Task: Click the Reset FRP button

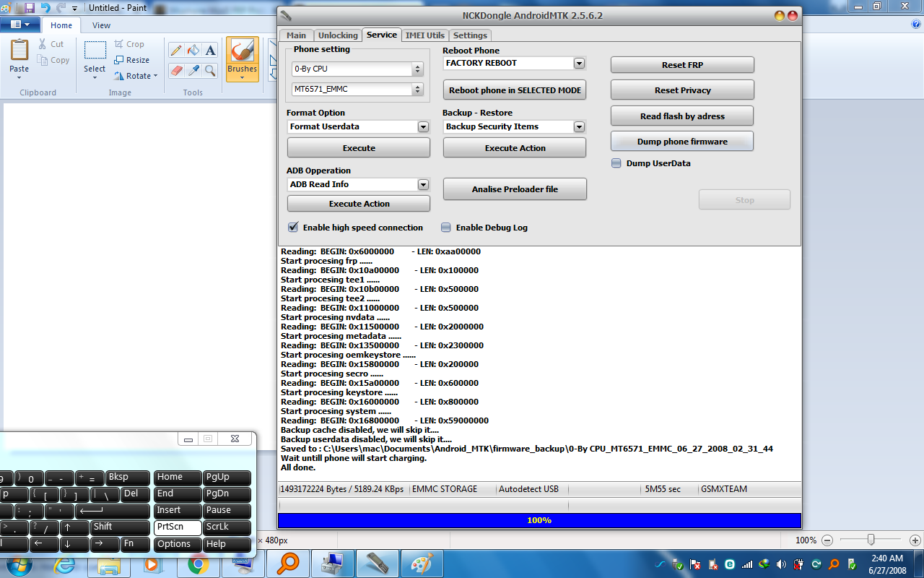Action: coord(682,65)
